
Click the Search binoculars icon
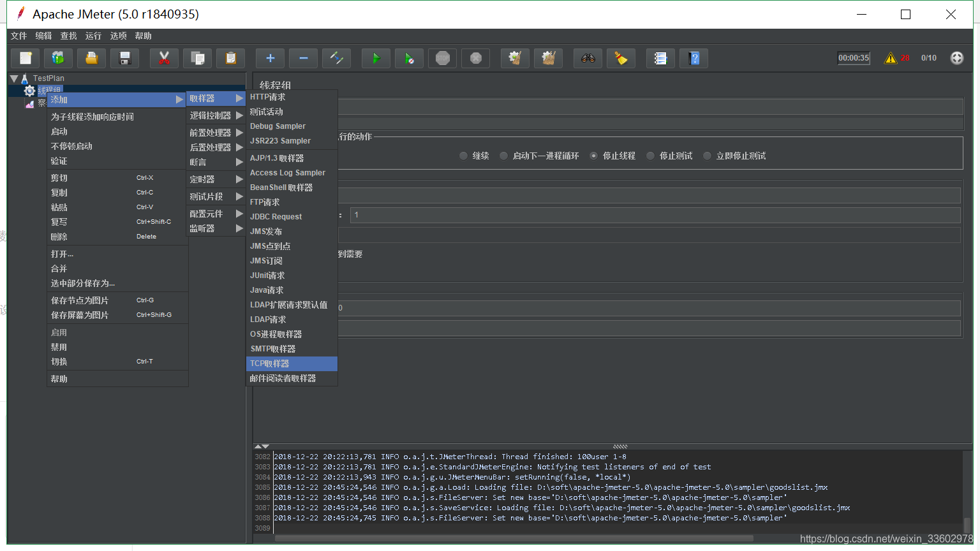tap(588, 58)
